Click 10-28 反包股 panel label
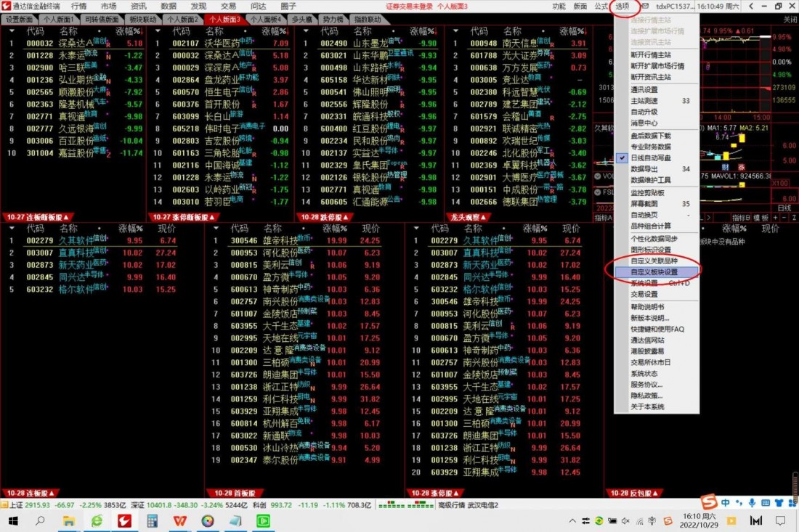The image size is (799, 532). 634,493
